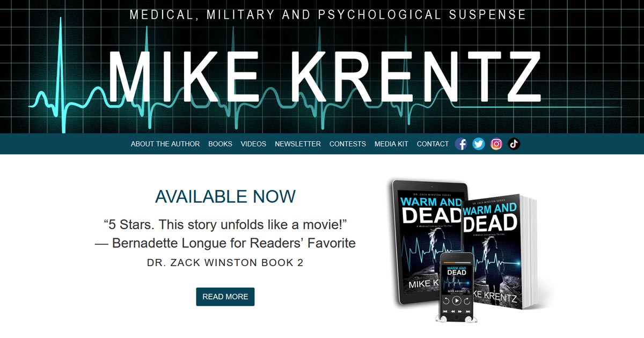This screenshot has height=338, width=644.
Task: Go to the Books menu item
Action: coord(220,144)
